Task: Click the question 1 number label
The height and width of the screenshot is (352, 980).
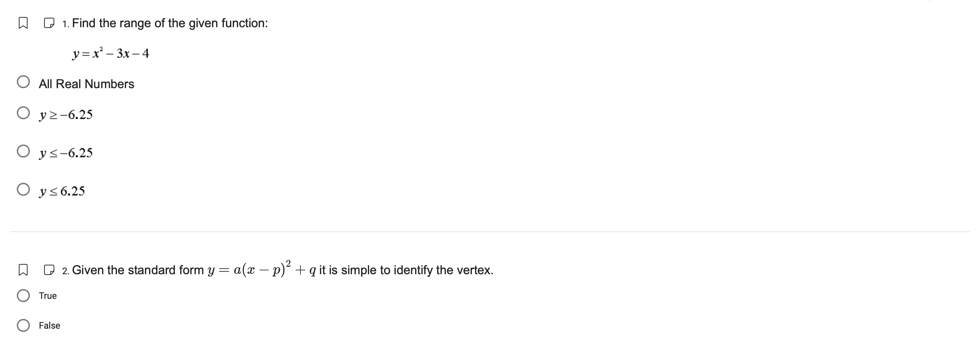Action: tap(65, 23)
